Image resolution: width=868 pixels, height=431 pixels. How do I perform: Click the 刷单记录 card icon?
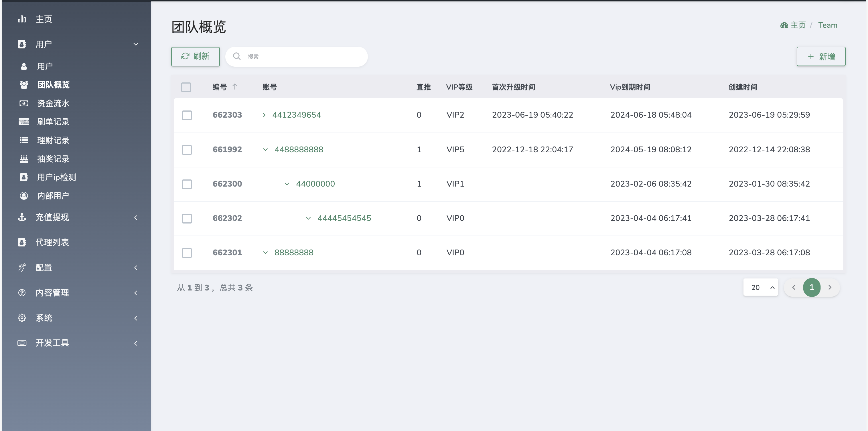[x=23, y=122]
